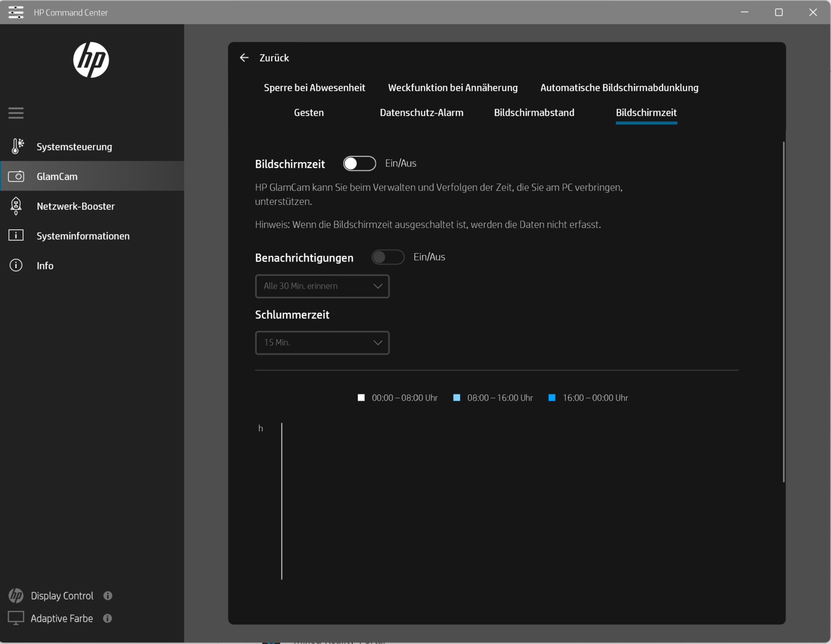Click the Systemsteuerung thermometer icon
Viewport: 831px width, 644px height.
17,146
